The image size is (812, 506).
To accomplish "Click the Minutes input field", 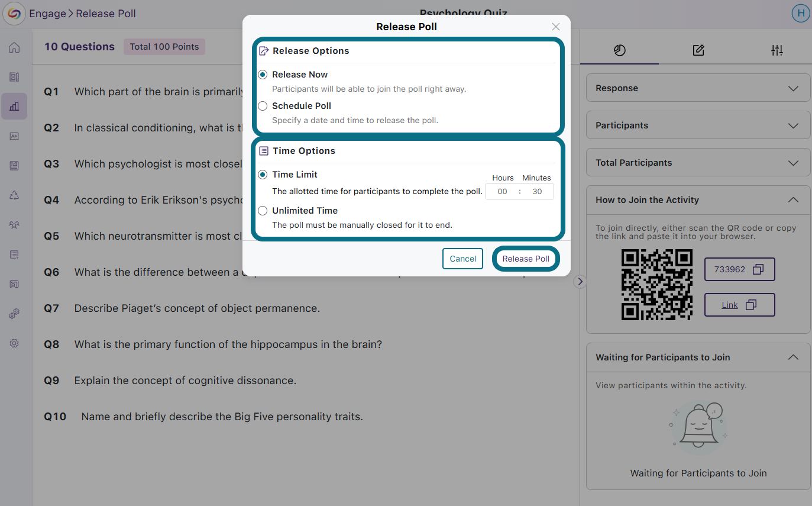I will 537,191.
